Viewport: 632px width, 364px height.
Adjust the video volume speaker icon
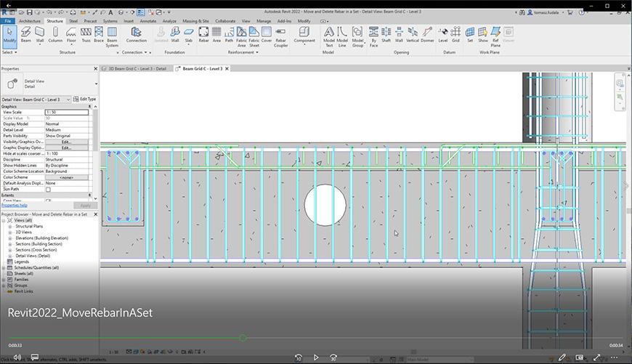(x=17, y=357)
